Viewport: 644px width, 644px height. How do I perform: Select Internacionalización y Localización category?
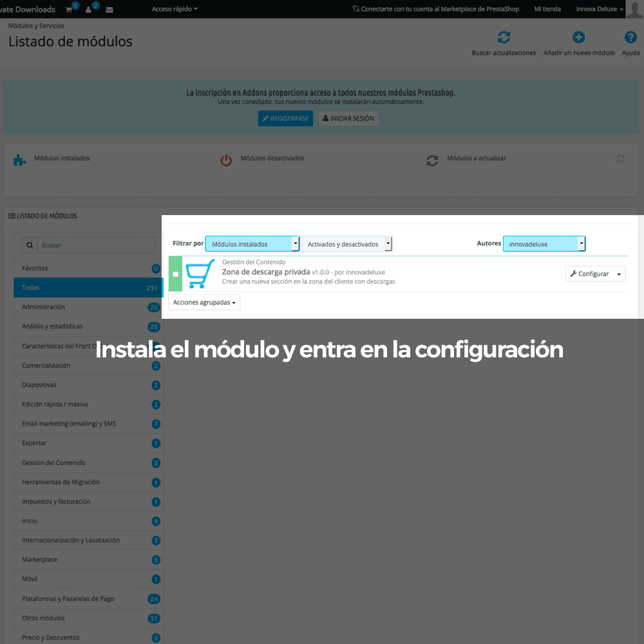[x=88, y=540]
